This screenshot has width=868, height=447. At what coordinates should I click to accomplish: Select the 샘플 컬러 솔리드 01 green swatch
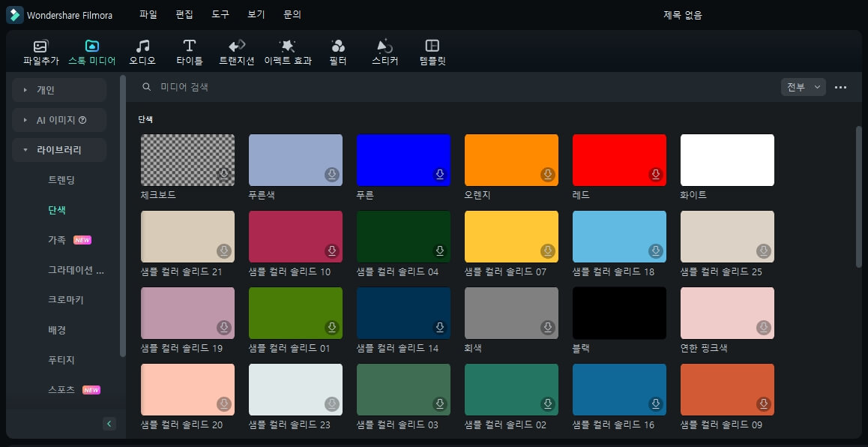[x=295, y=313]
